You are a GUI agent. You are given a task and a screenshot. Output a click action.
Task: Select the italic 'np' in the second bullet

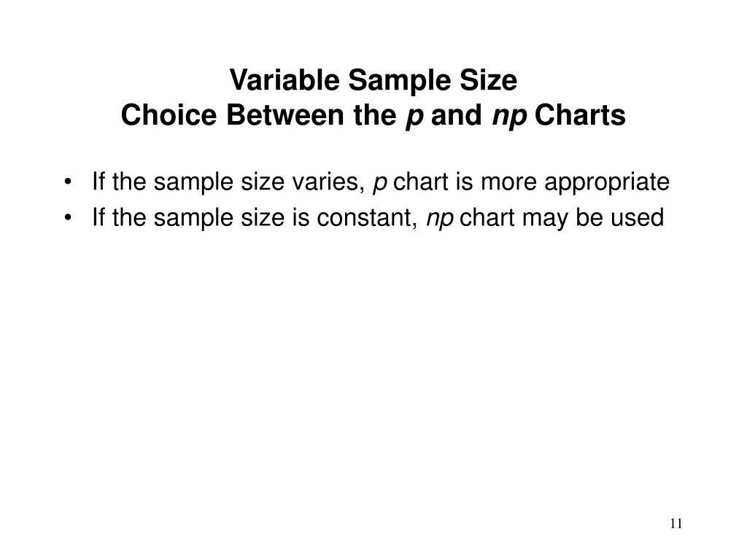point(440,220)
